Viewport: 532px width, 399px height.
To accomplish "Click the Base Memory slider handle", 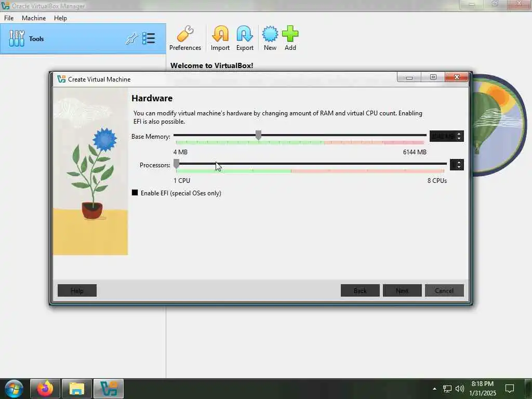I will coord(259,135).
